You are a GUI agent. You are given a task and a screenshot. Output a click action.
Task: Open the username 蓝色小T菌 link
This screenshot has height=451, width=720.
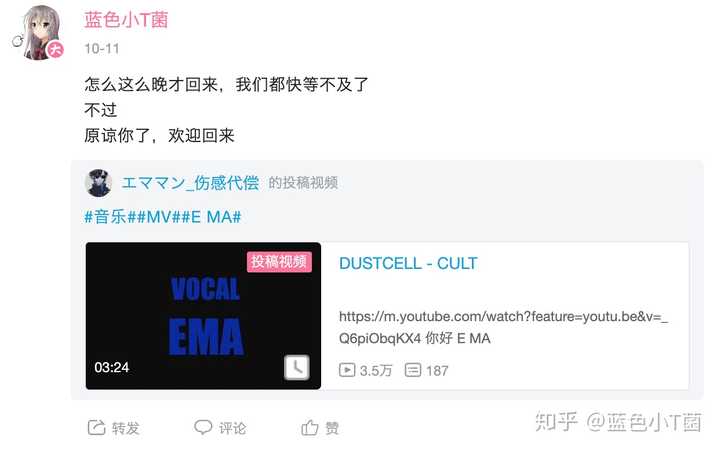point(126,20)
